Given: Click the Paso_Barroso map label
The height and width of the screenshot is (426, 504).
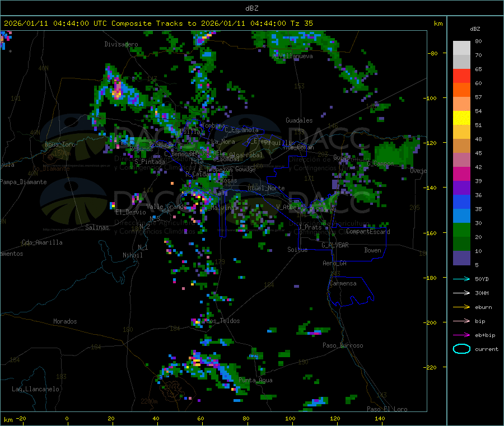Looking at the screenshot, I should point(343,345).
